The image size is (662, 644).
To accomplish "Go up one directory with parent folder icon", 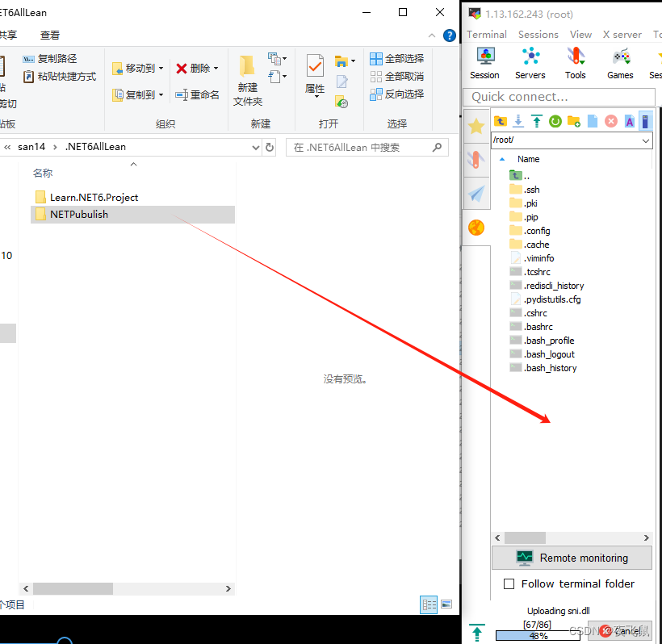I will [x=501, y=120].
